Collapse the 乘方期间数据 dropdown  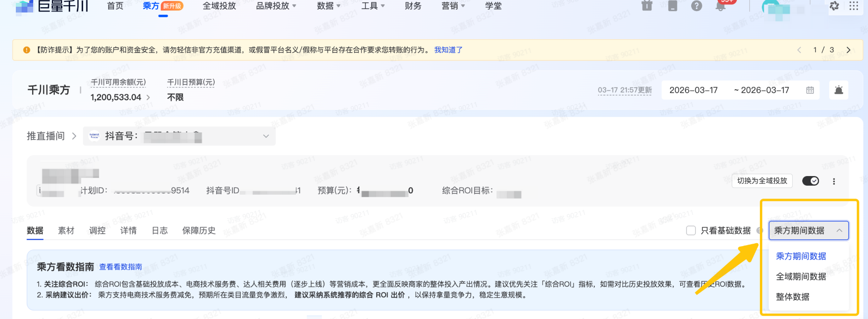[x=809, y=231]
